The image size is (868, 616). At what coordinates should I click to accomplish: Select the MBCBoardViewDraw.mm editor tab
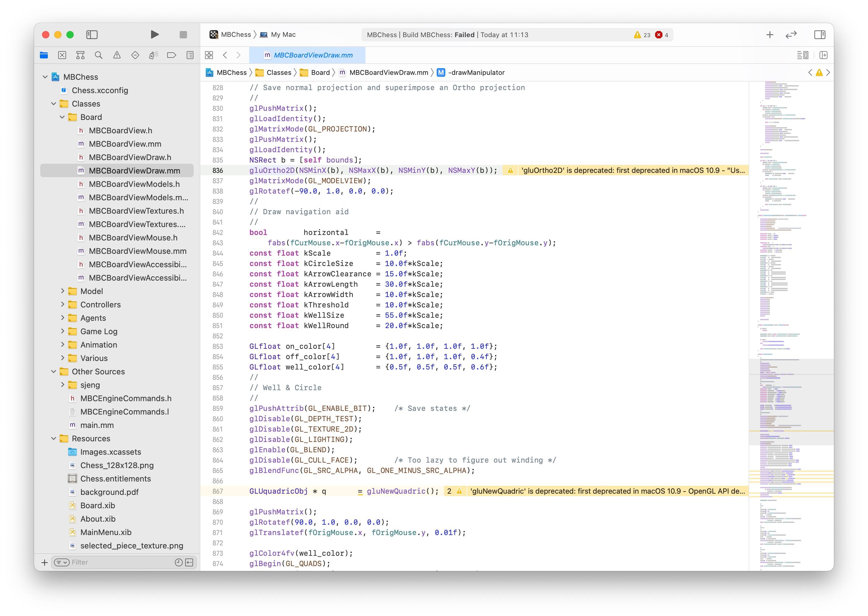[307, 55]
